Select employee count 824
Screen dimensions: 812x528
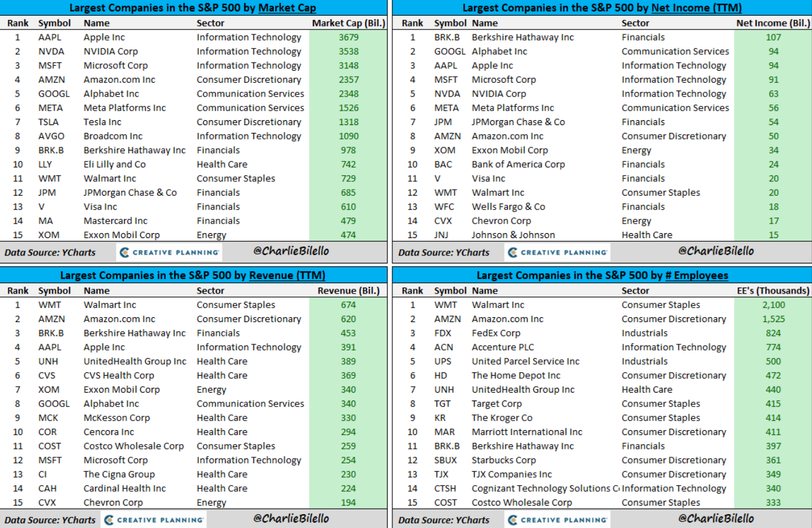tap(773, 333)
